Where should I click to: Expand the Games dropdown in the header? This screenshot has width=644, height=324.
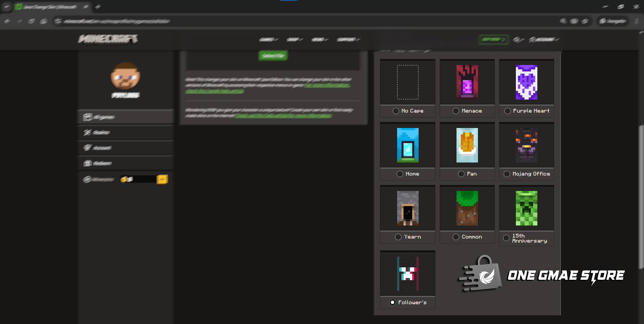268,40
